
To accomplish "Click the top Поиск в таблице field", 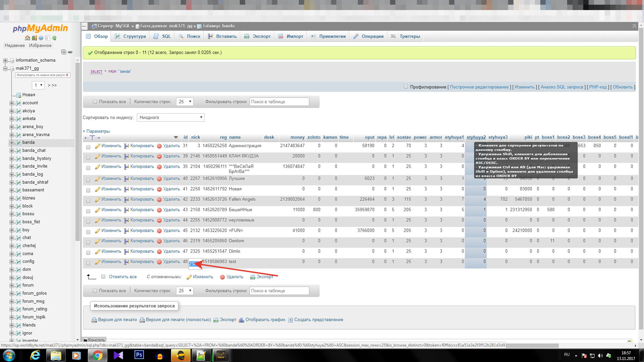I will (279, 102).
